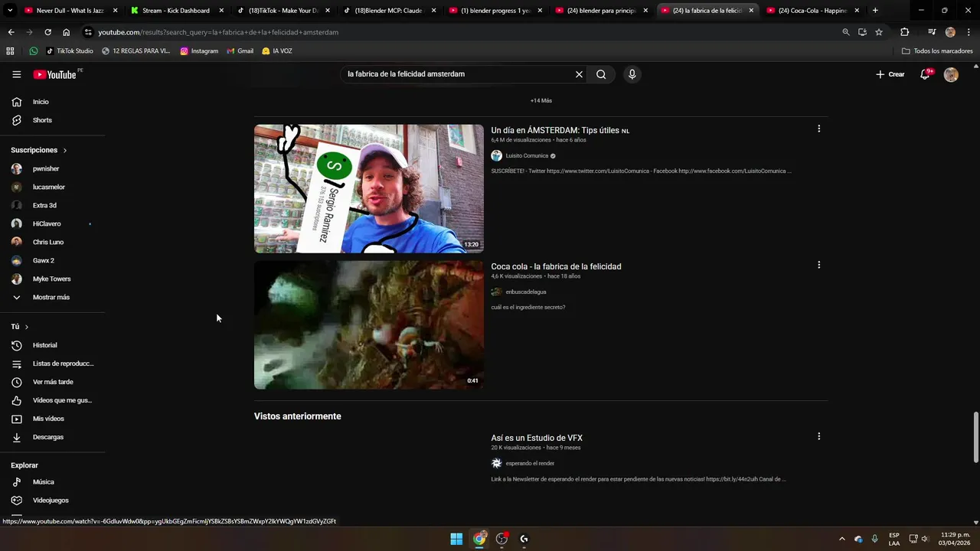The image size is (980, 551).
Task: Switch to Never Dull What Is Jazz tab
Action: 70,11
